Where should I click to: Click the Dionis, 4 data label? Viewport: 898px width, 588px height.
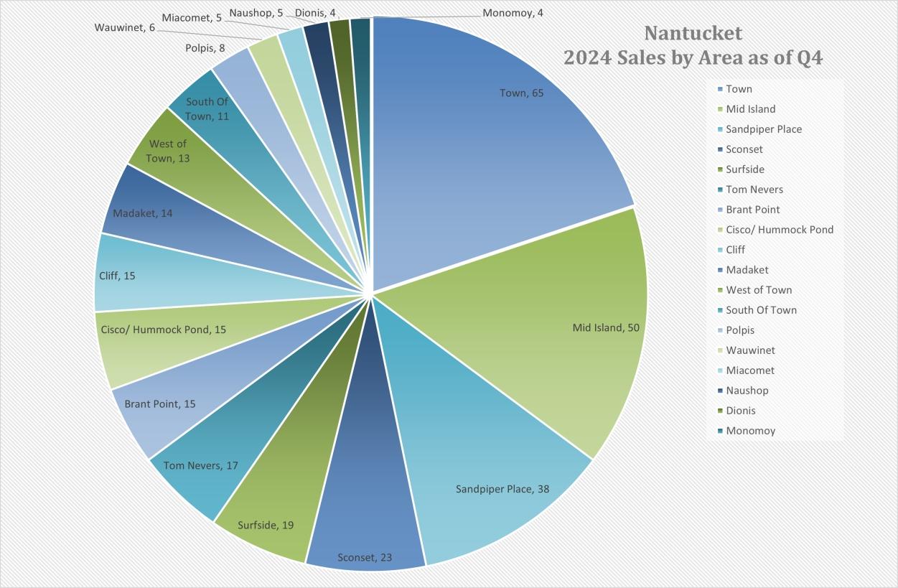[315, 12]
